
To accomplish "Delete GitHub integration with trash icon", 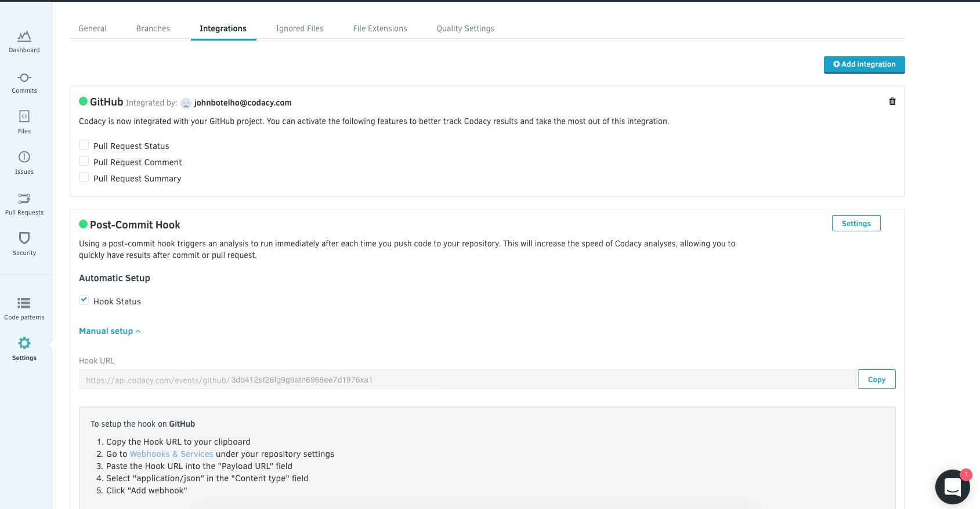I will 892,101.
